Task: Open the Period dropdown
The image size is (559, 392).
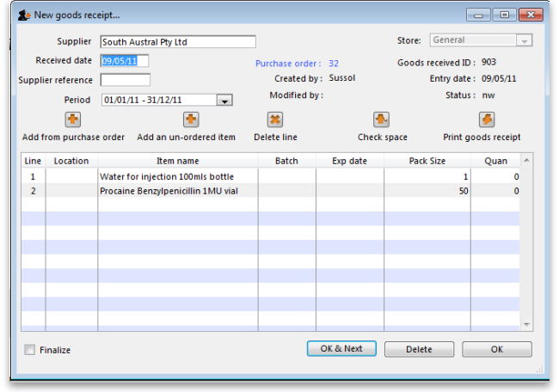Action: [x=224, y=101]
